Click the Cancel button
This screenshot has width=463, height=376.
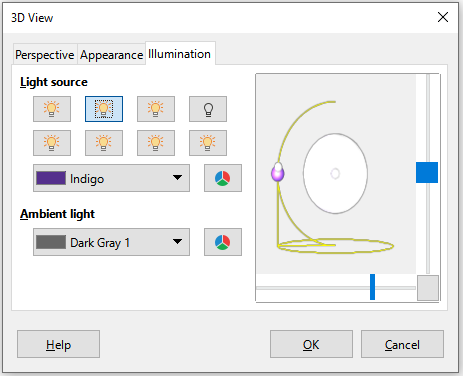point(402,344)
